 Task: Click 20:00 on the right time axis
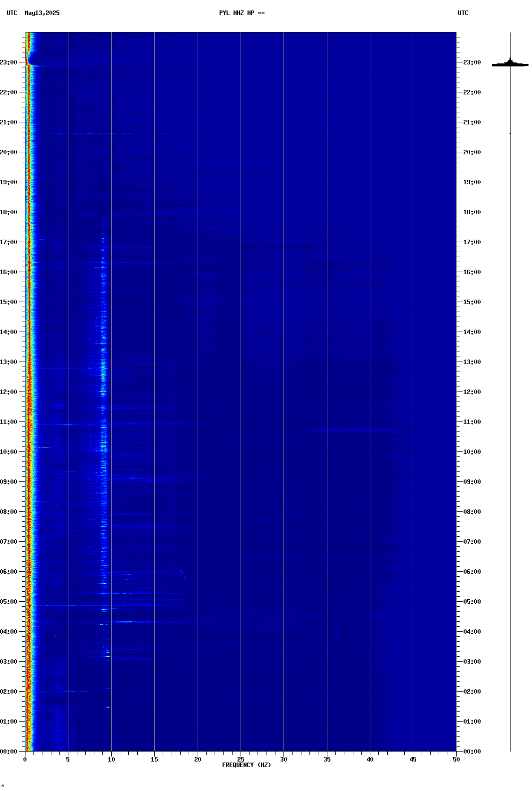[472, 152]
